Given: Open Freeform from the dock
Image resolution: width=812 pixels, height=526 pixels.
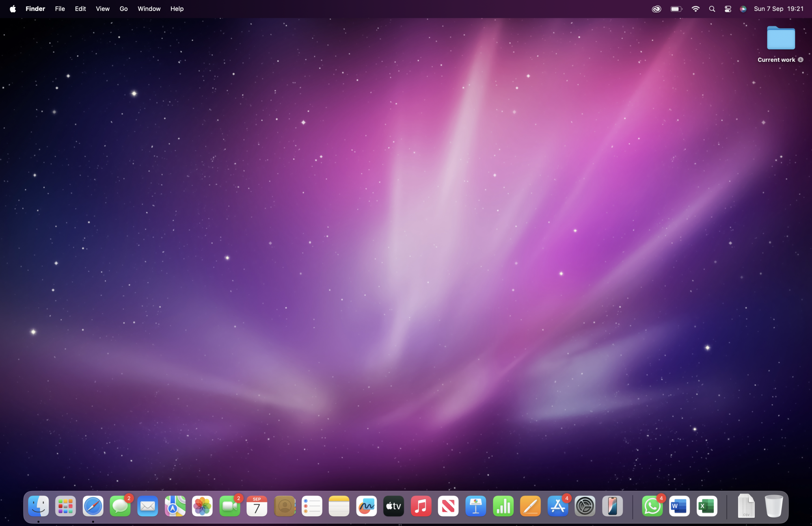Looking at the screenshot, I should [366, 506].
